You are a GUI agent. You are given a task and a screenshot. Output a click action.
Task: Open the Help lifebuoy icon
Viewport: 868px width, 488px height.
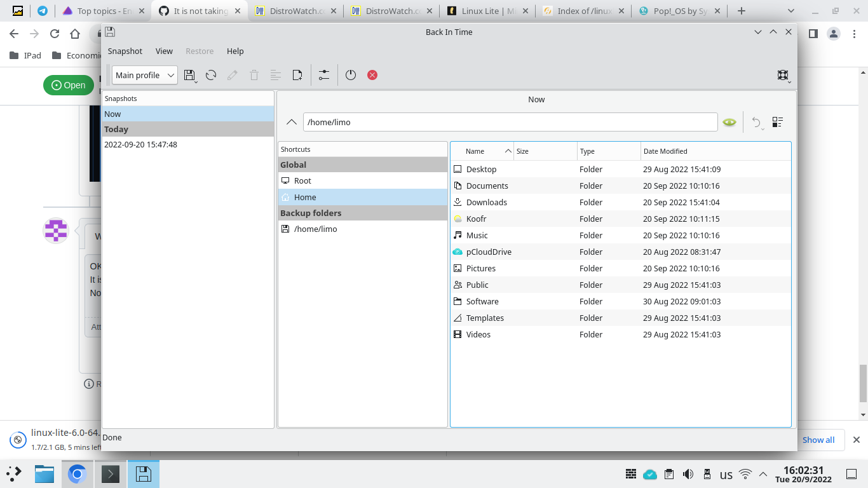tap(783, 75)
